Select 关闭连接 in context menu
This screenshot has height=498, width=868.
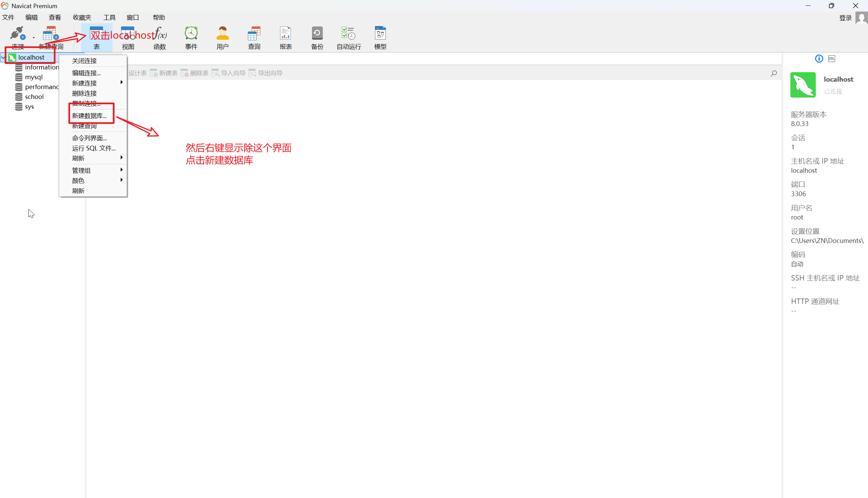point(84,61)
